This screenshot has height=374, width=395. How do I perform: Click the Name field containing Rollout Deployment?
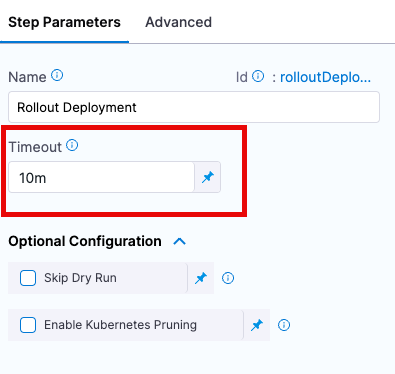pyautogui.click(x=194, y=107)
